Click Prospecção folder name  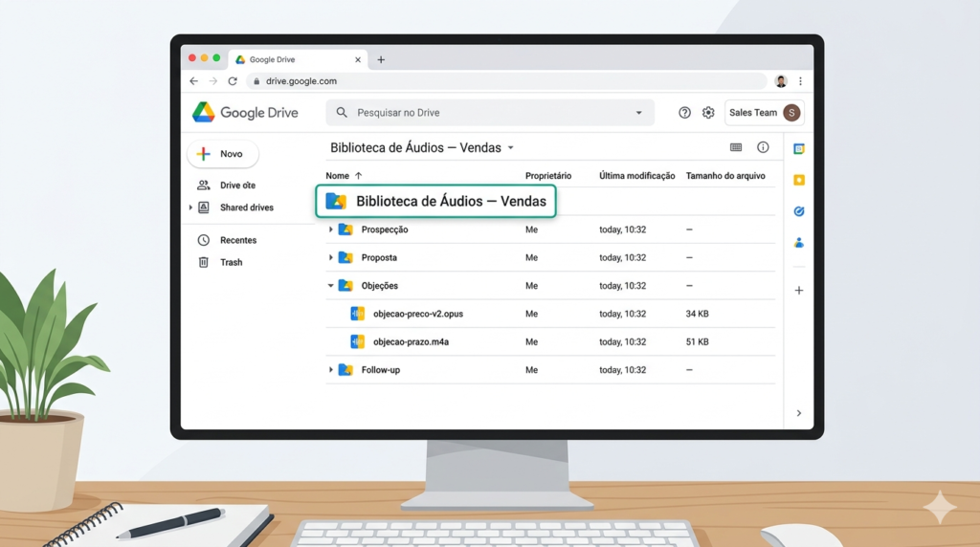[x=385, y=230]
